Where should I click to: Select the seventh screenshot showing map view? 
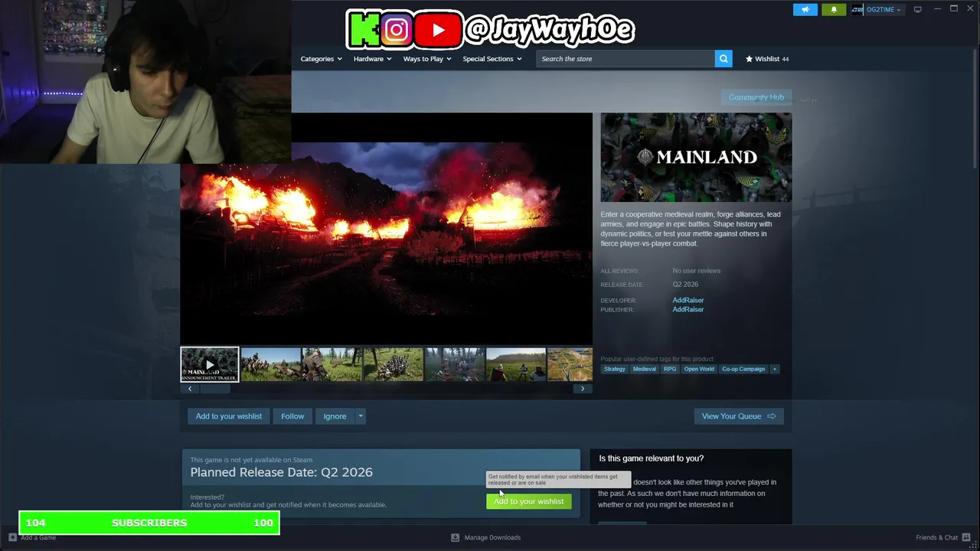tap(570, 364)
